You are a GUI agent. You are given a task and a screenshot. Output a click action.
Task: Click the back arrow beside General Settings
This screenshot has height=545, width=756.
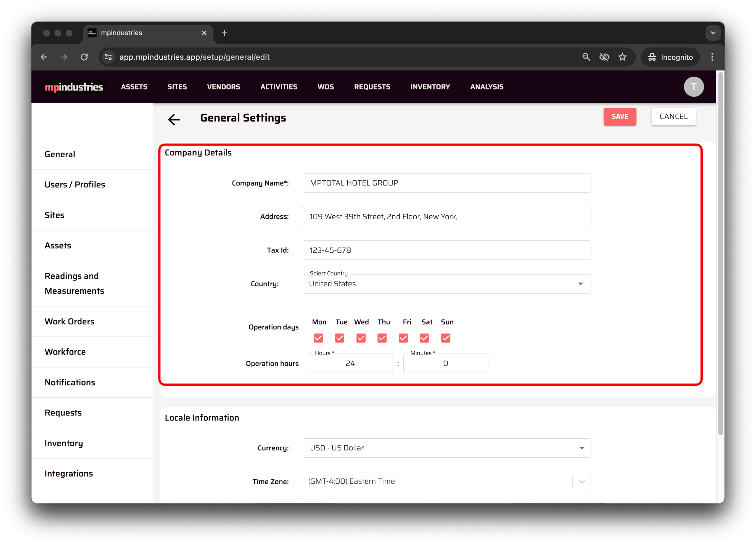(174, 119)
